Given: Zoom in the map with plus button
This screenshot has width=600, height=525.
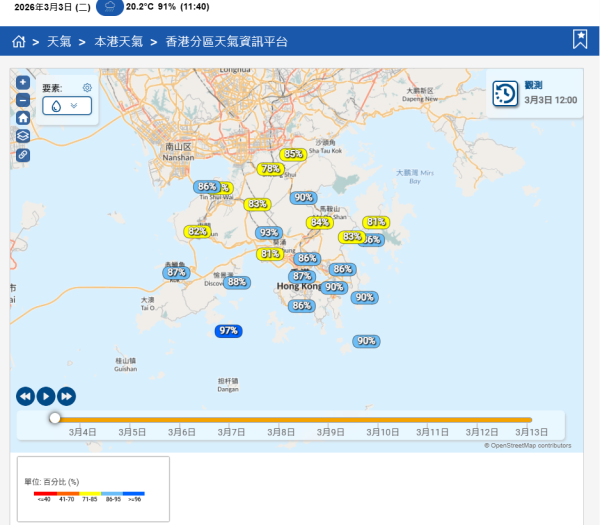Looking at the screenshot, I should point(23,82).
